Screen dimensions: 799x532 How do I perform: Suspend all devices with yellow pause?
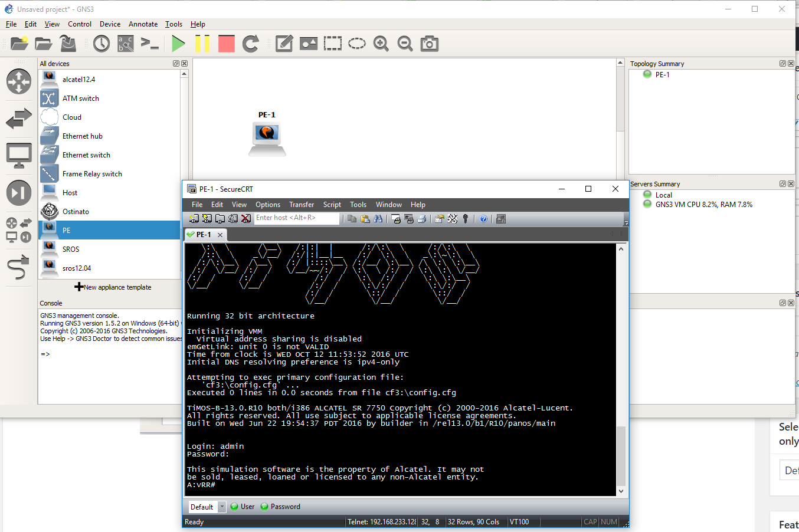(x=202, y=44)
